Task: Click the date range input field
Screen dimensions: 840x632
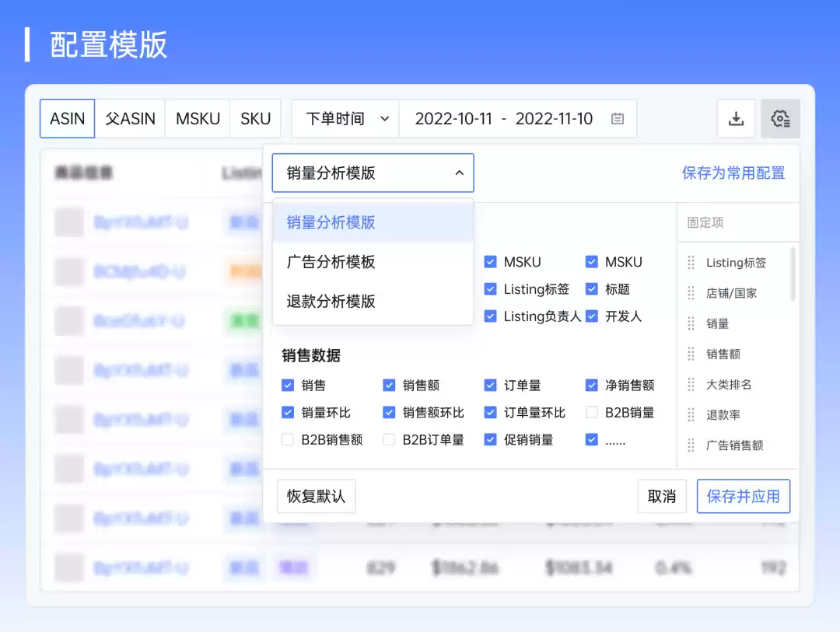Action: [504, 119]
